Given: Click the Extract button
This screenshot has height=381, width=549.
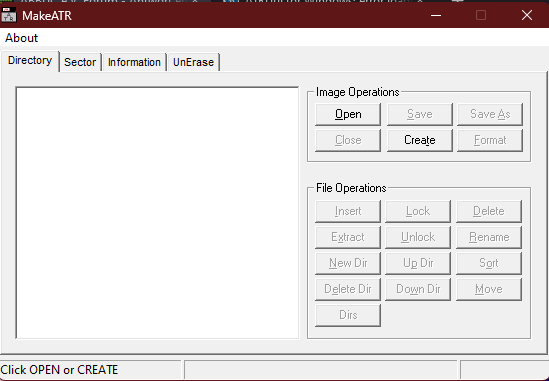Looking at the screenshot, I should 348,237.
